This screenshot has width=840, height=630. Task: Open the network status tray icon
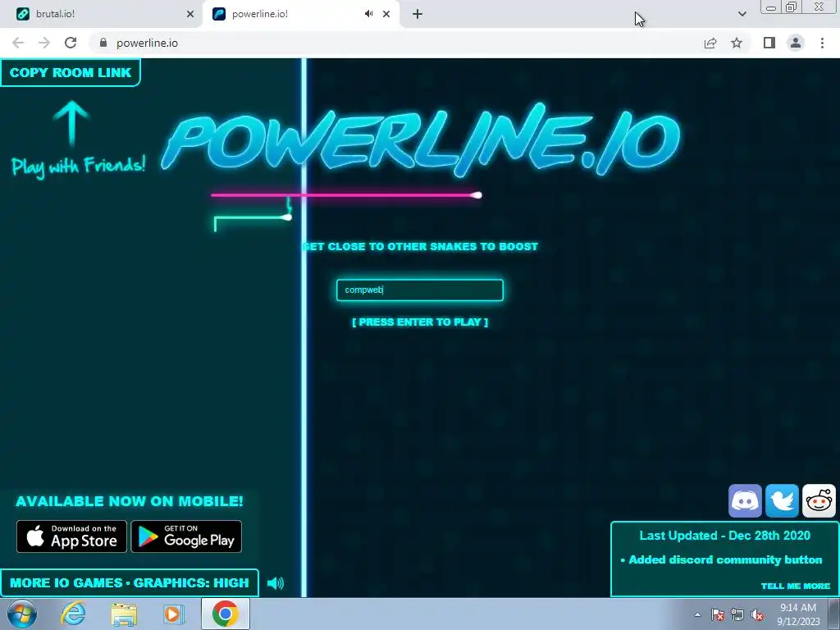(x=737, y=614)
